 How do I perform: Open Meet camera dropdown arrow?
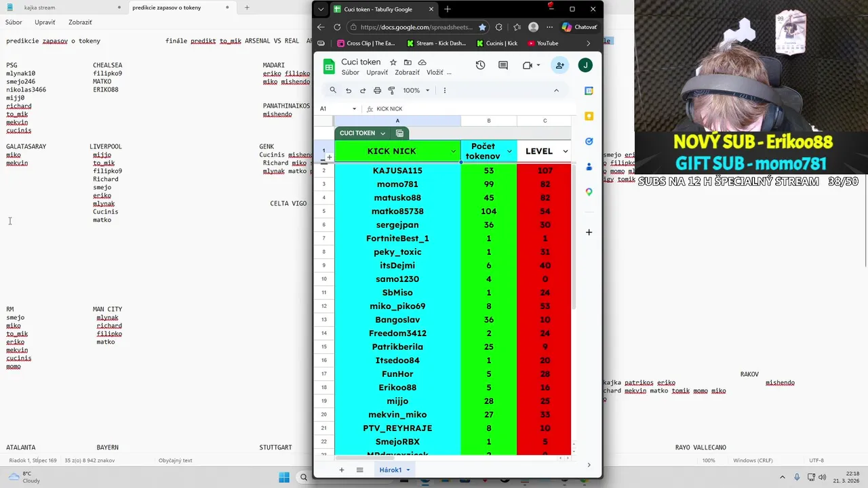[538, 65]
